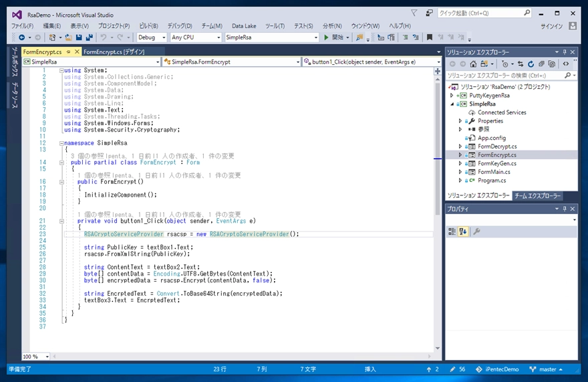This screenshot has height=382, width=588.
Task: Pin the FormEncrypt.cs tab with the pin icon
Action: (x=68, y=52)
